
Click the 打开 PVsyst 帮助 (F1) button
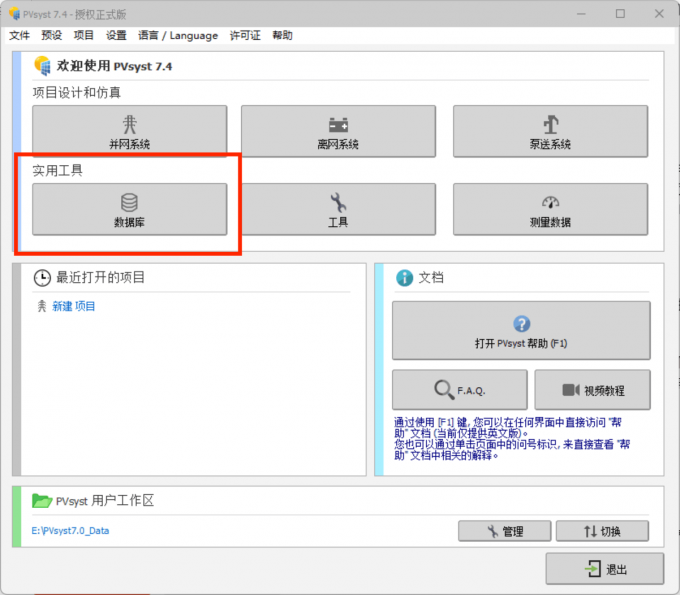click(521, 330)
